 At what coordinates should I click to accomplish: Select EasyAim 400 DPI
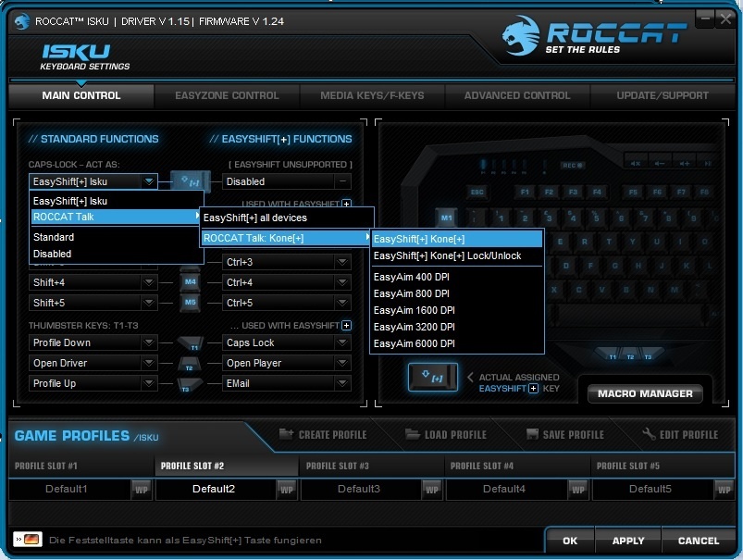click(457, 277)
